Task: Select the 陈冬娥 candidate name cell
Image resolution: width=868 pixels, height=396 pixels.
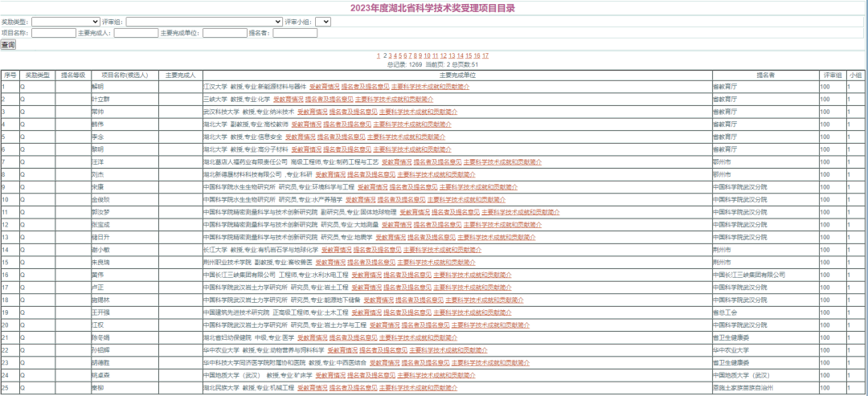Action: point(125,337)
